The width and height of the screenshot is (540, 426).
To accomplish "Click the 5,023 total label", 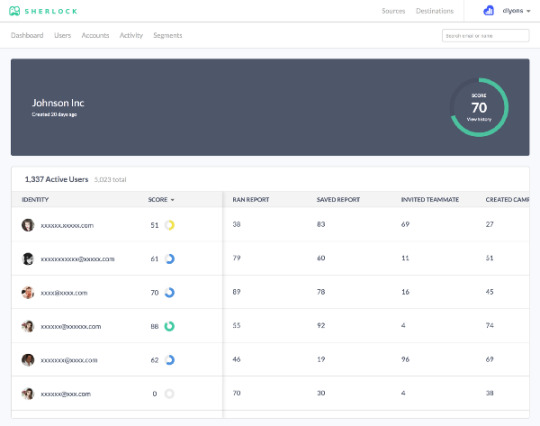I will click(x=110, y=180).
